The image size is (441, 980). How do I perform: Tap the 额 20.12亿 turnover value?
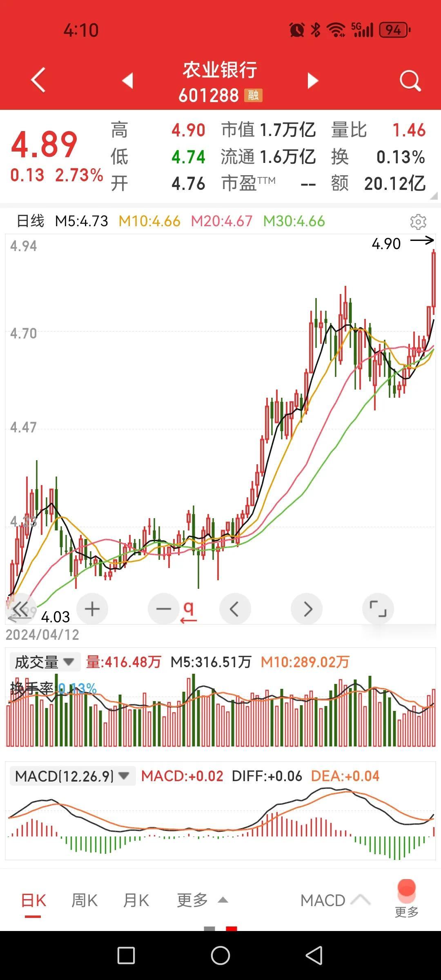point(379,184)
